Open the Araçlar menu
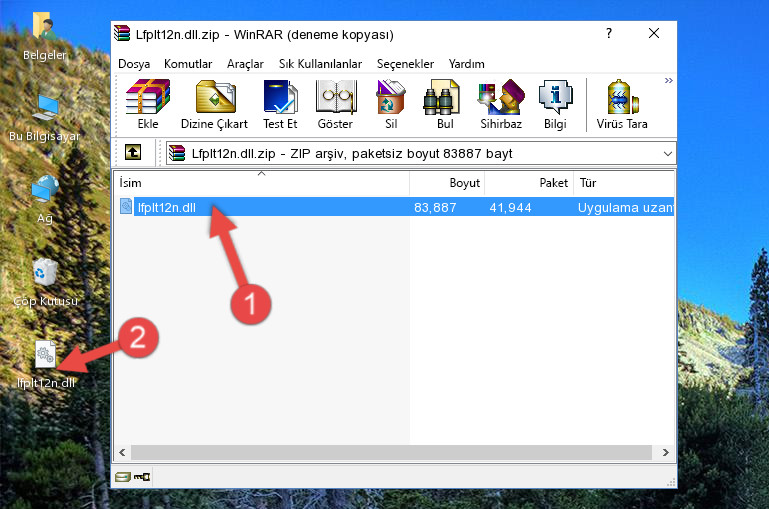769x509 pixels. click(245, 64)
